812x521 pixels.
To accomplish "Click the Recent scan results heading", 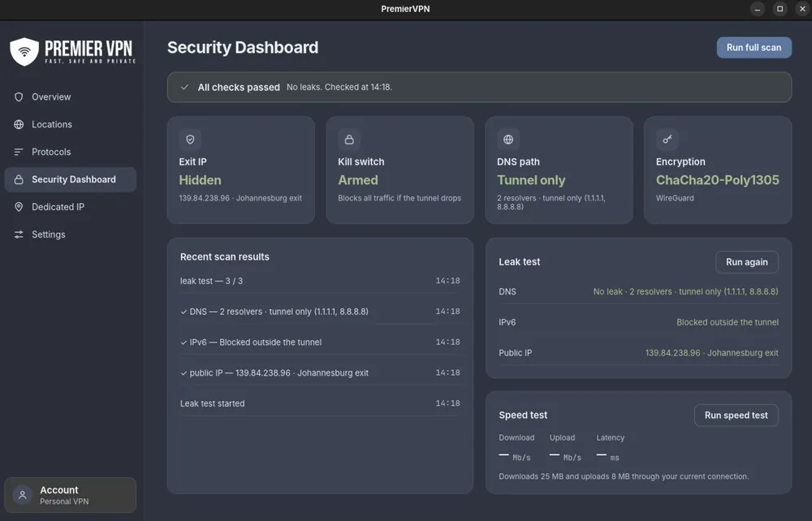I will click(x=225, y=256).
